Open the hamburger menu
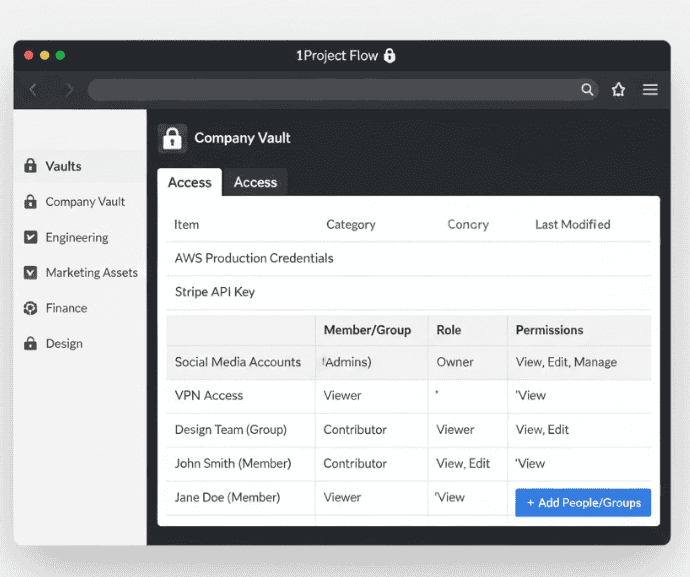 point(650,90)
